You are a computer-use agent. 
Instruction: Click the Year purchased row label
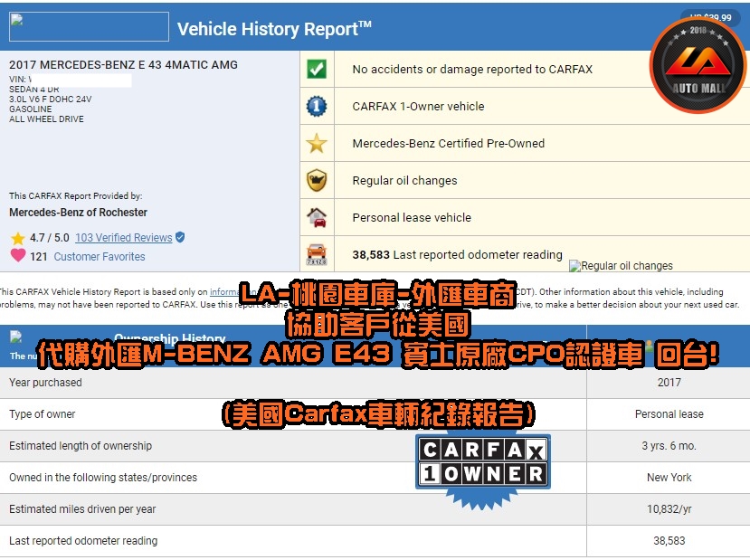coord(45,383)
